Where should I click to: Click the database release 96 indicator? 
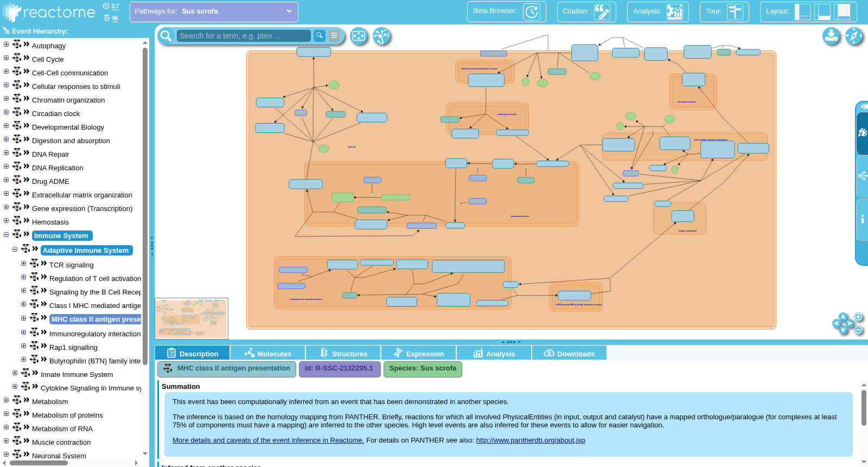[x=111, y=18]
